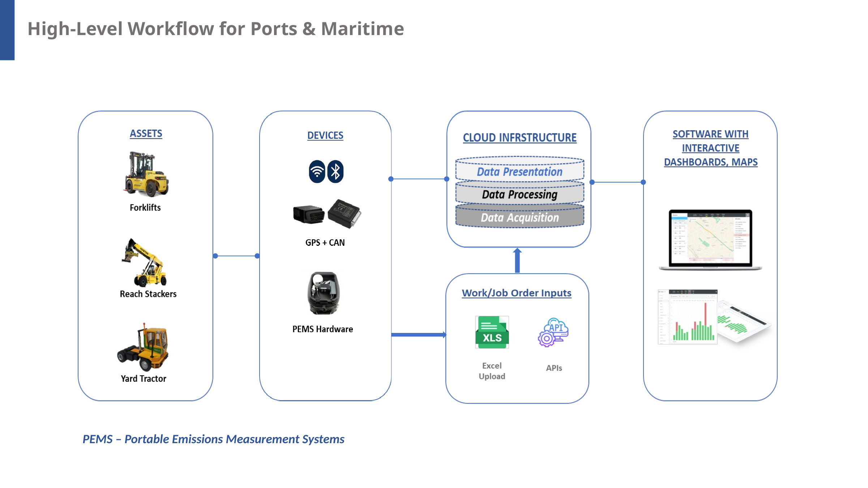Screen dimensions: 868x488
Task: Select the PEMS Hardware icon
Action: (323, 293)
